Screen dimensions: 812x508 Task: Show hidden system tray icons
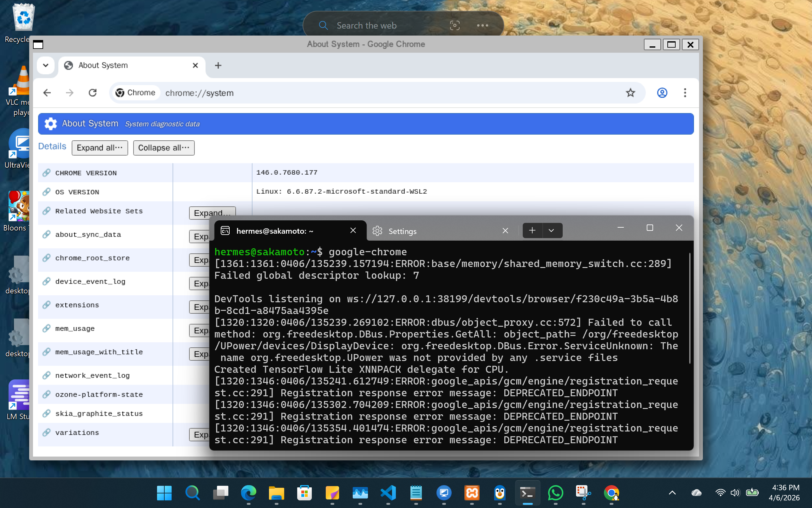(672, 493)
